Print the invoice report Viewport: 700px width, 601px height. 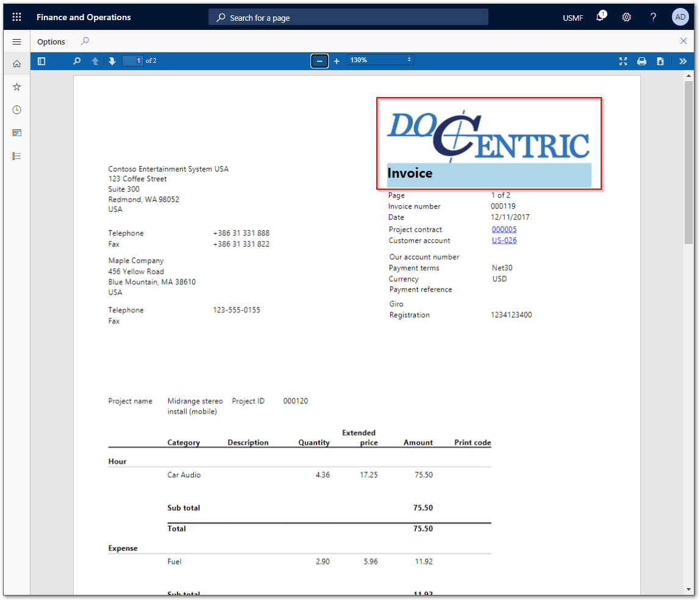(x=641, y=61)
